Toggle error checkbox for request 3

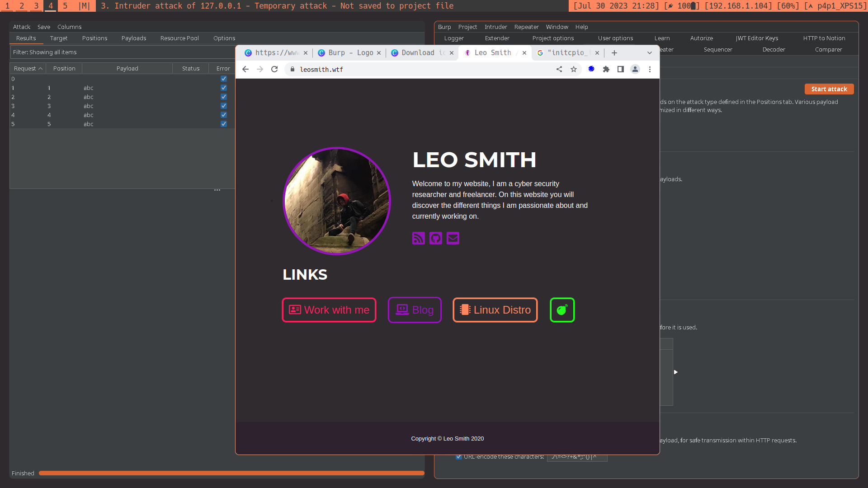click(x=224, y=106)
